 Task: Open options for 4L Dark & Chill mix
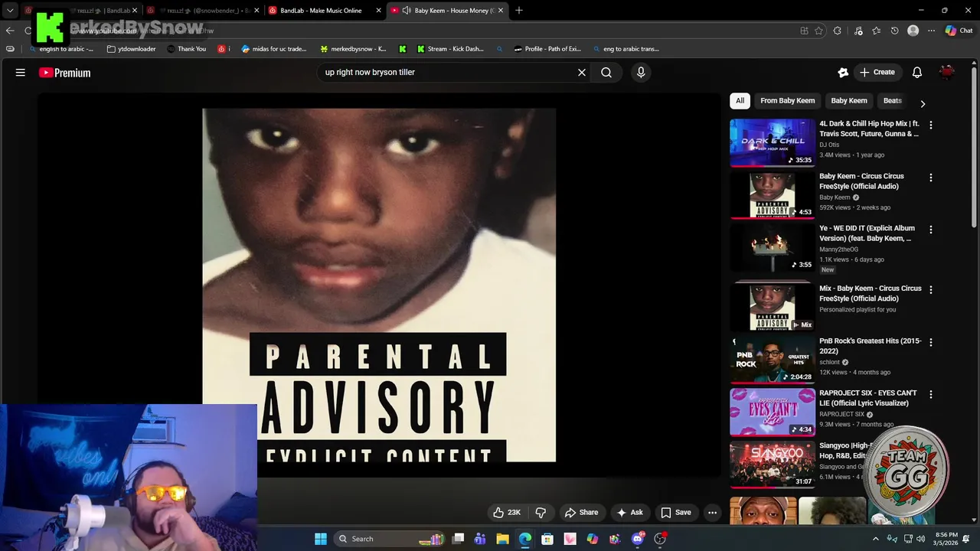click(x=931, y=125)
